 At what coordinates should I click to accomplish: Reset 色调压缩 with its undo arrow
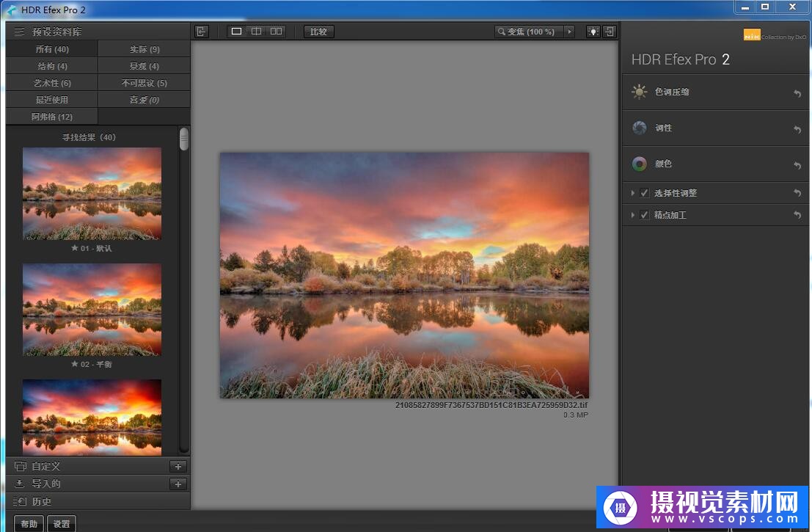point(797,93)
